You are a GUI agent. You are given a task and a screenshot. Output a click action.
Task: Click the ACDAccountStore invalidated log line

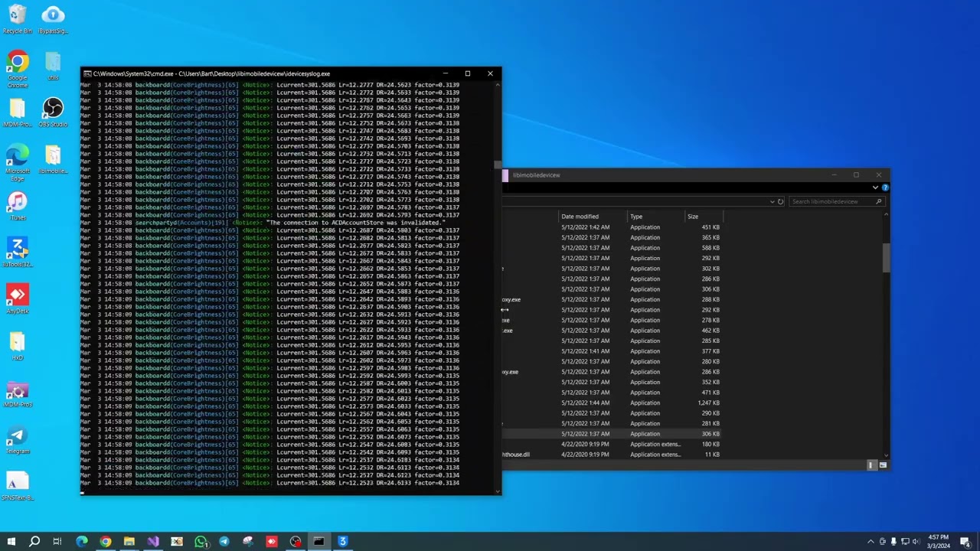[263, 223]
